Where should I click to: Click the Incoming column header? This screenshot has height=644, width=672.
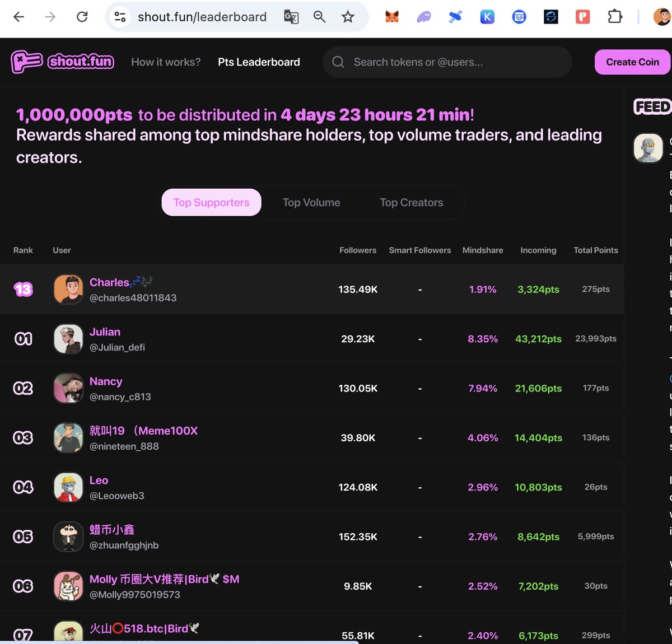538,250
